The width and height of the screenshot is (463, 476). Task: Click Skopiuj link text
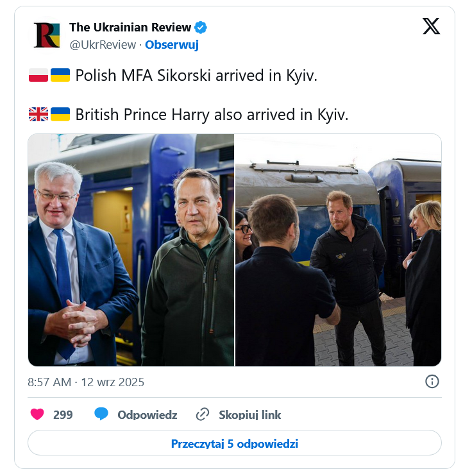(x=250, y=414)
